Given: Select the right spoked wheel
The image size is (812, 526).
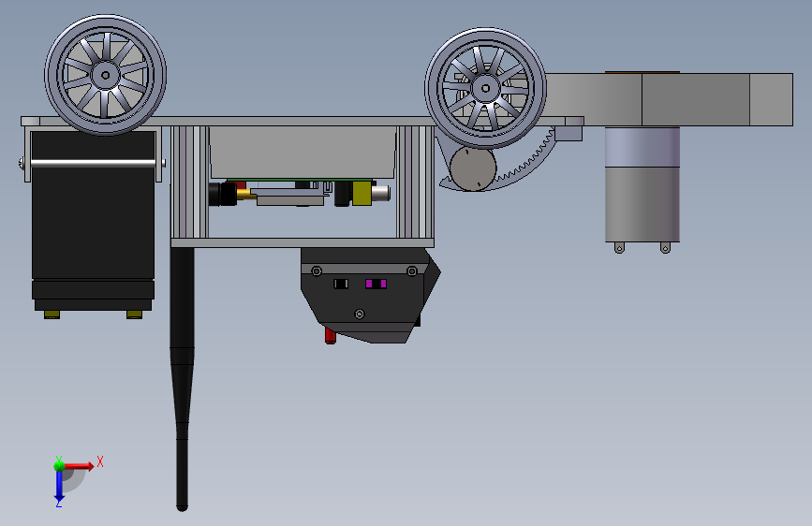Looking at the screenshot, I should [x=485, y=88].
